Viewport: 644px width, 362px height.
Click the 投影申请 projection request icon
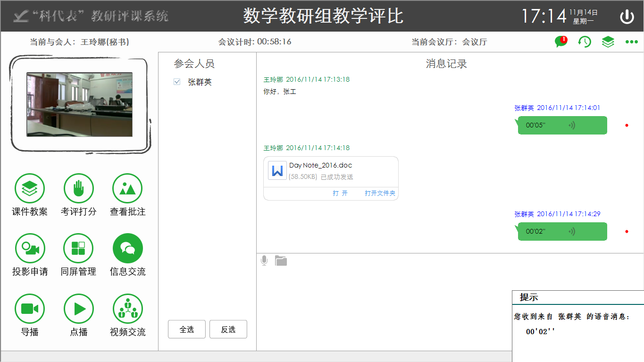pyautogui.click(x=30, y=247)
